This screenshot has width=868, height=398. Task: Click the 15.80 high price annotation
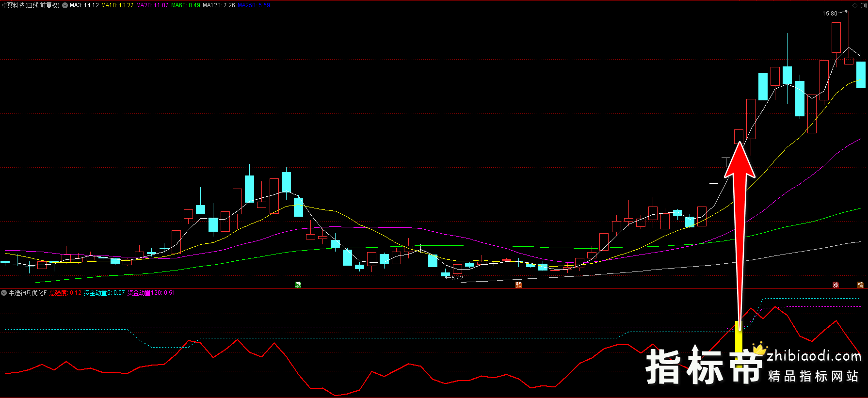tap(830, 14)
